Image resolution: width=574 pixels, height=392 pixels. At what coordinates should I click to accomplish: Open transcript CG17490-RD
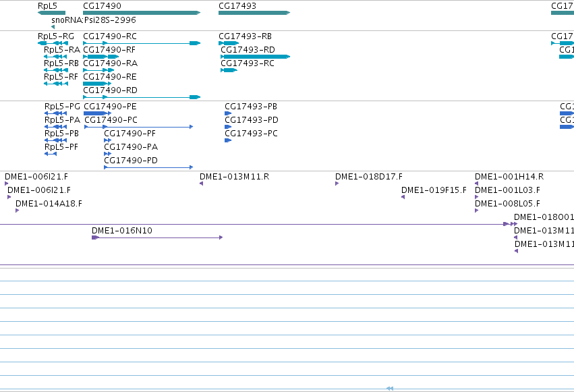point(110,90)
